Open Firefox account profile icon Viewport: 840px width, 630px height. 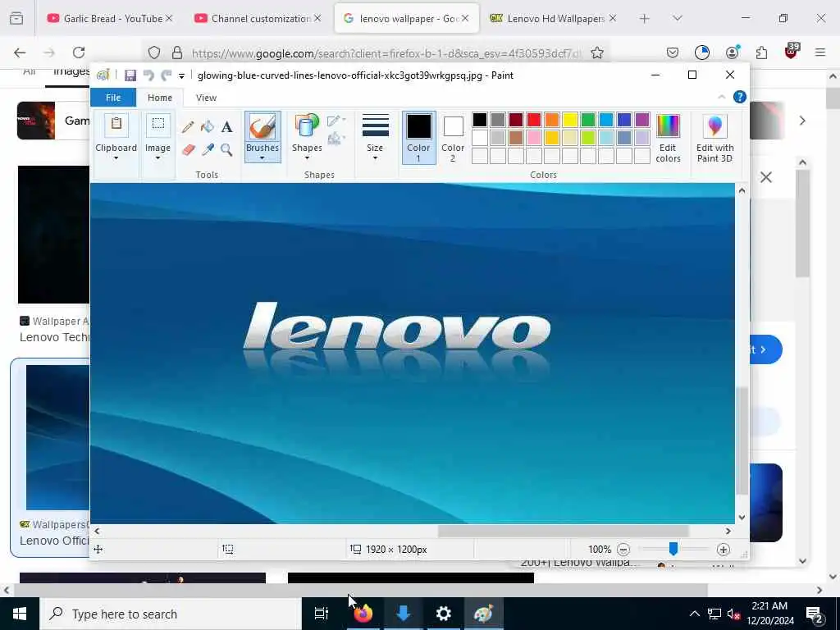(x=732, y=52)
